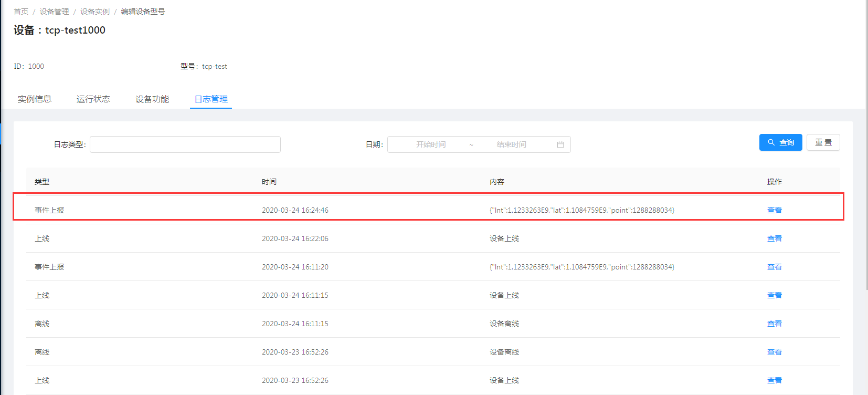The height and width of the screenshot is (395, 868).
Task: Select the 日志管理 tab
Action: (211, 99)
